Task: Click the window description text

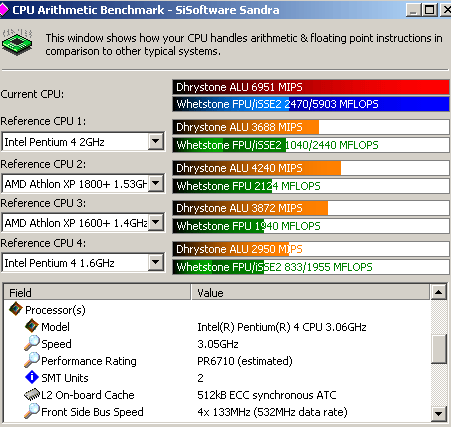Action: tap(244, 44)
